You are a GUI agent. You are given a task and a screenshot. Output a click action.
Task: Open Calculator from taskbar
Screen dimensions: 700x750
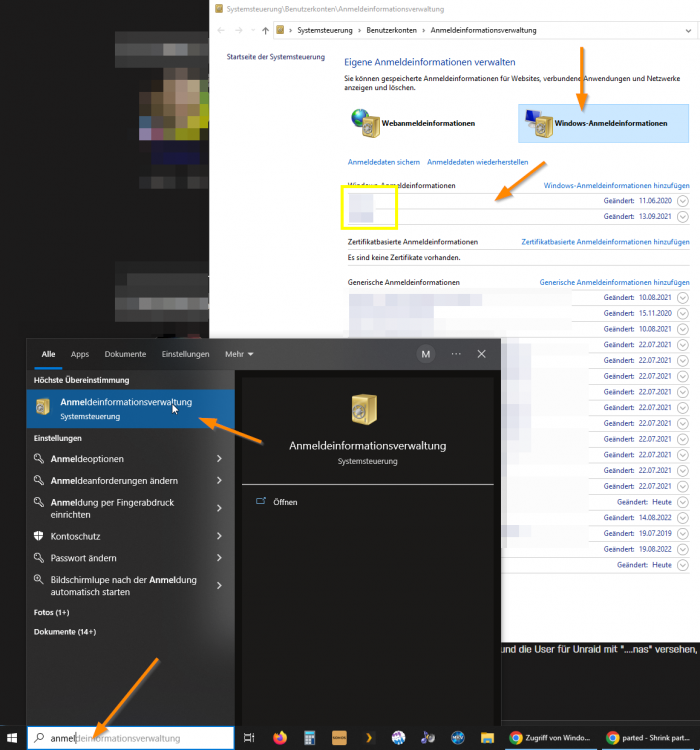click(x=310, y=738)
